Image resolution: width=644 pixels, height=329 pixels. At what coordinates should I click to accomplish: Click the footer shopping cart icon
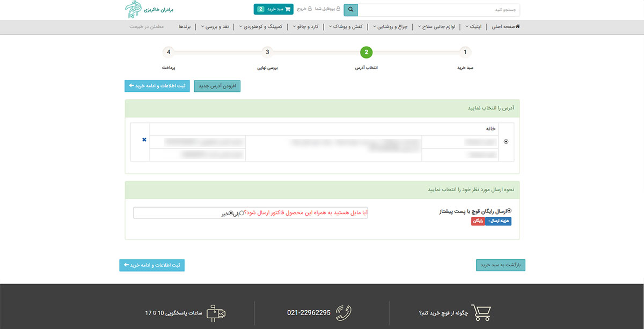pyautogui.click(x=481, y=312)
